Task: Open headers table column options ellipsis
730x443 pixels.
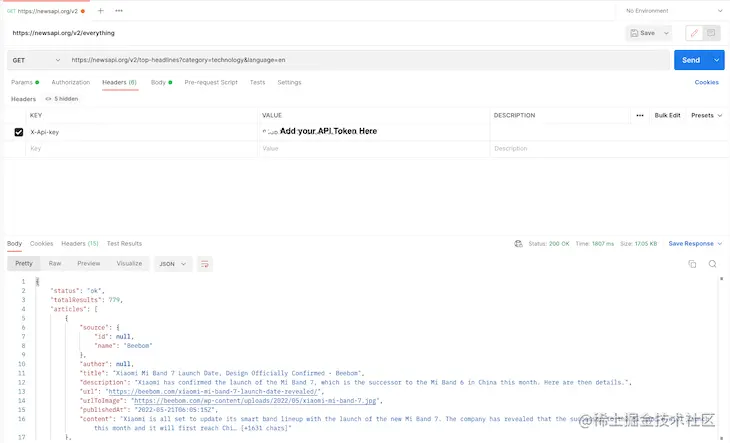Action: (640, 115)
